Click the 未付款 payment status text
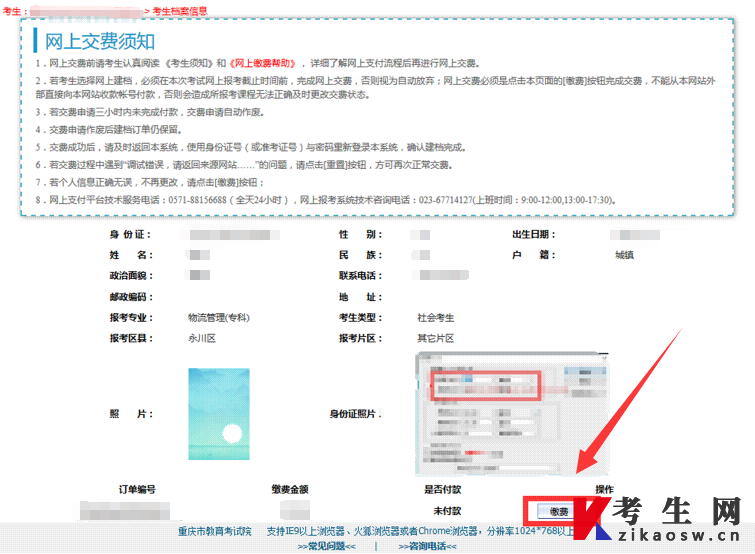Image resolution: width=755 pixels, height=554 pixels. tap(446, 511)
